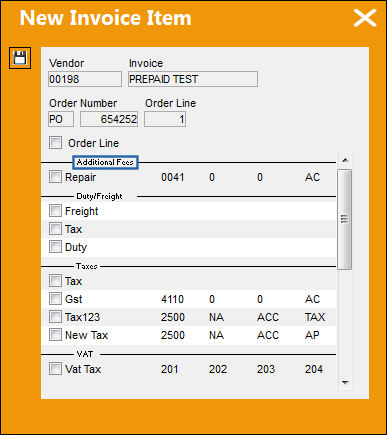Click the order type field PO
The image size is (387, 435).
point(61,119)
